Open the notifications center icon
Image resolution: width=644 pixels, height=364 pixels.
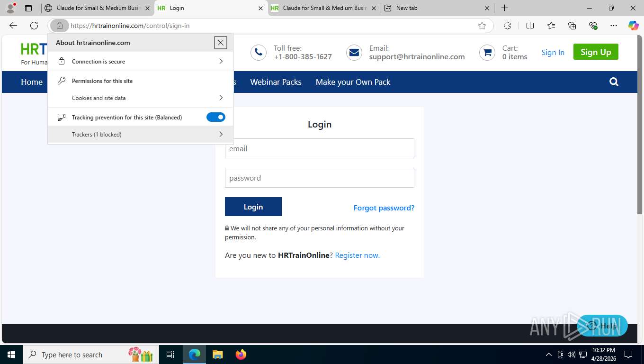(628, 355)
